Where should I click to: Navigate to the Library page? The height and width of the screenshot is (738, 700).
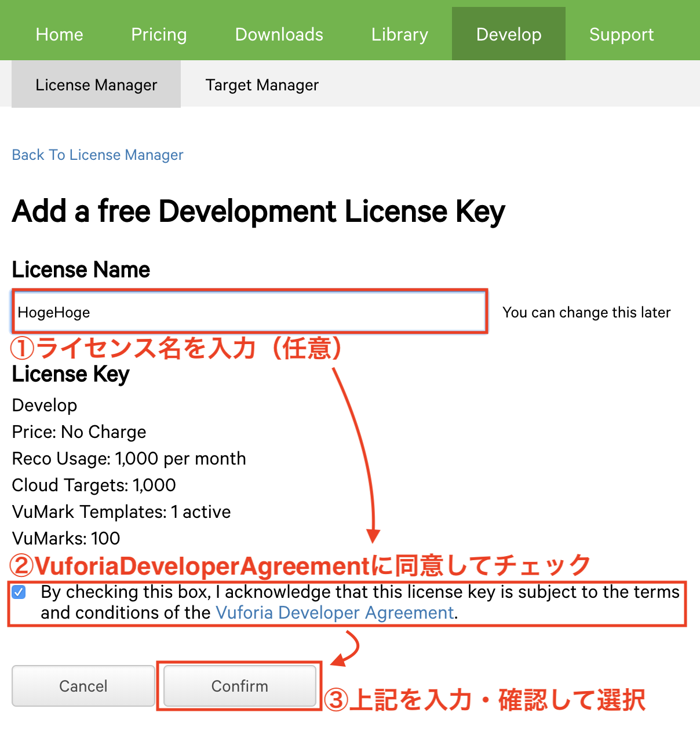point(399,34)
